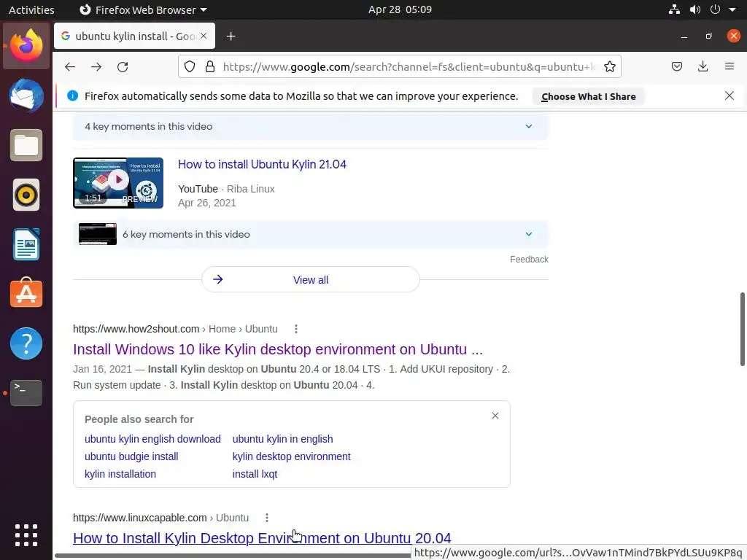Viewport: 747px width, 560px height.
Task: Open a new browser tab
Action: 231,36
